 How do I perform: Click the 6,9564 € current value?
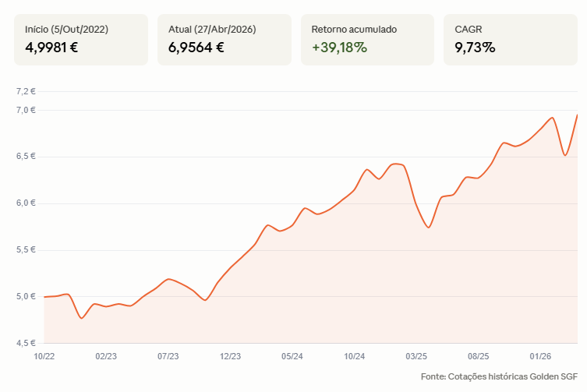196,48
